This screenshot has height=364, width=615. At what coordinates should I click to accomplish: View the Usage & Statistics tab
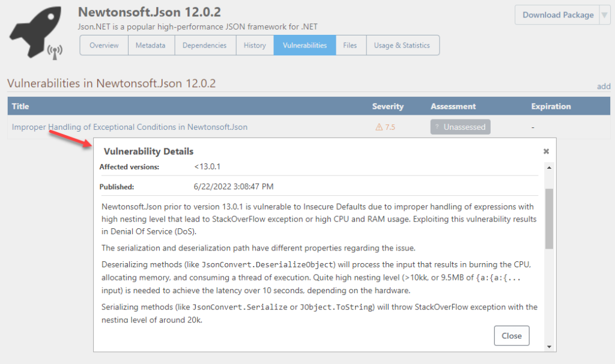click(402, 45)
